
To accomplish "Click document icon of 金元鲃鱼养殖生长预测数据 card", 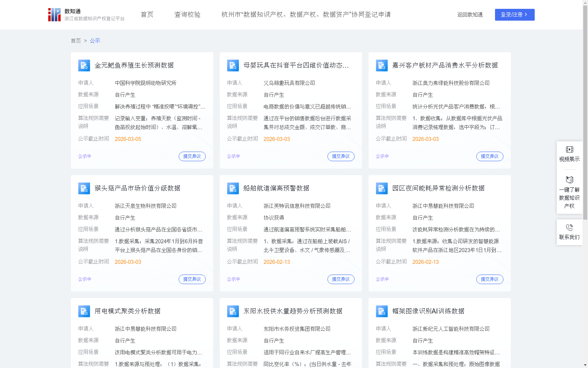I will click(84, 66).
